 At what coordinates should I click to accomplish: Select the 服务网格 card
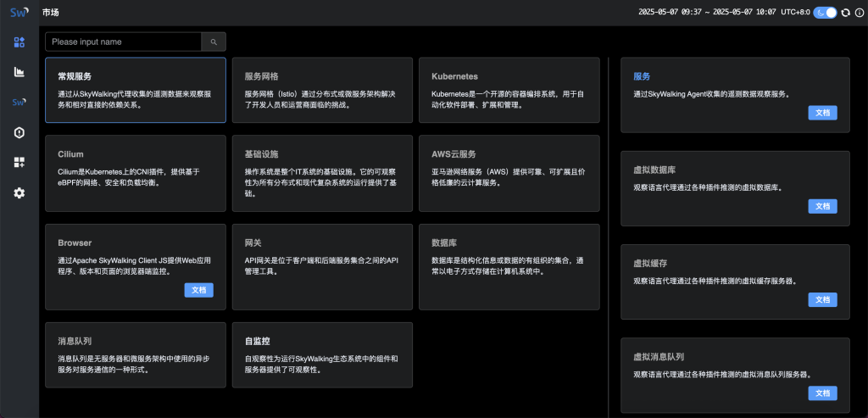point(322,90)
